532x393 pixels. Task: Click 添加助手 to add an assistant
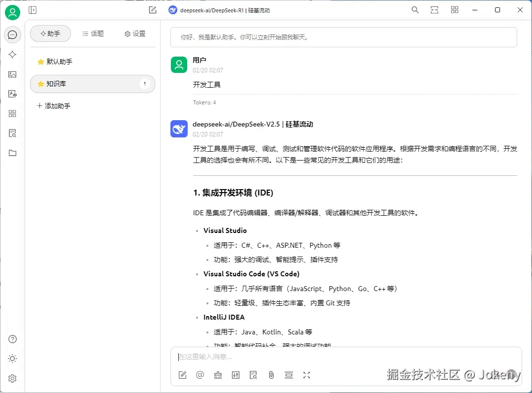point(54,106)
